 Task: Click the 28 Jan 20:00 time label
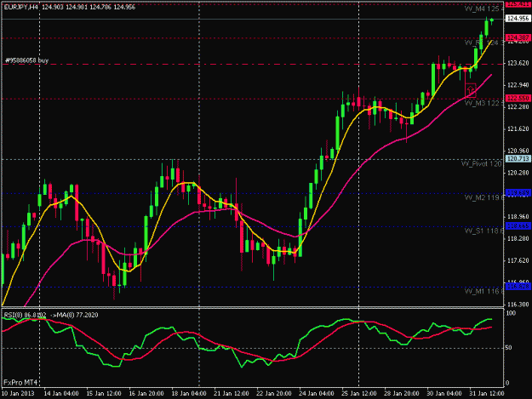[x=402, y=393]
